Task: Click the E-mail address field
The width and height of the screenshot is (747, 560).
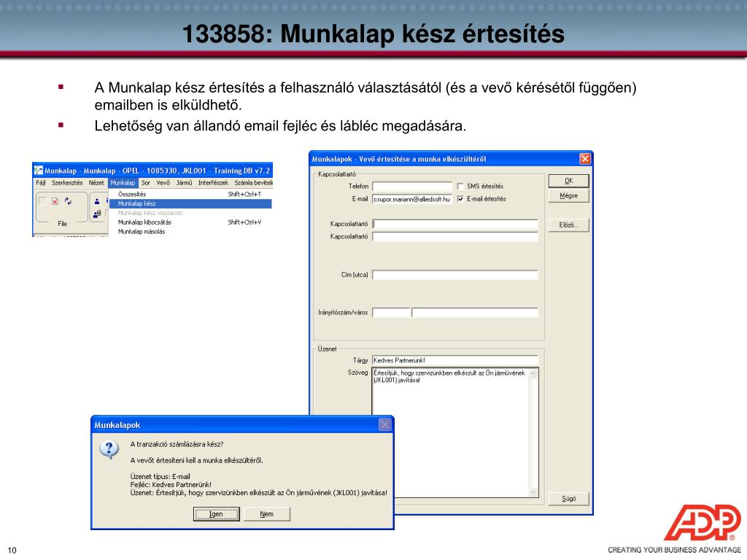Action: tap(412, 199)
